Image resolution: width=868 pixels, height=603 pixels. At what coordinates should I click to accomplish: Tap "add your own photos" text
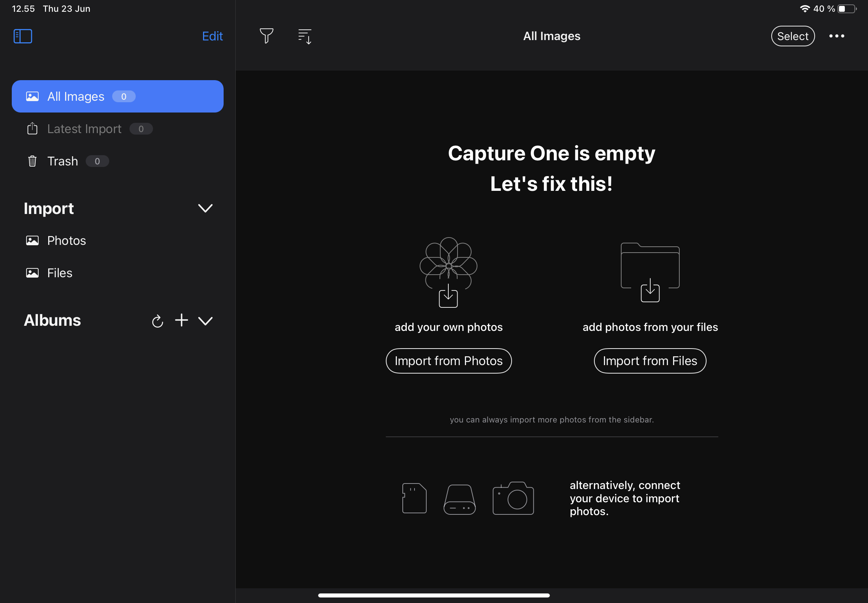pos(449,327)
